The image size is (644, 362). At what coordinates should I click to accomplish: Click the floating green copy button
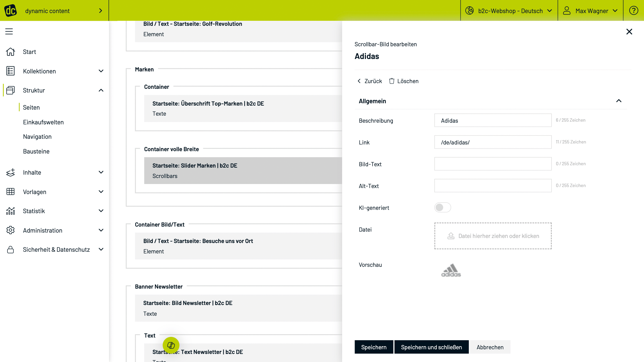click(171, 345)
